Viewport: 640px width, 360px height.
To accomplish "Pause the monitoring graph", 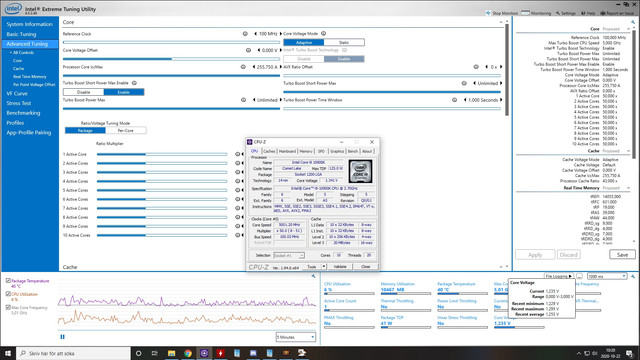I will [x=62, y=337].
